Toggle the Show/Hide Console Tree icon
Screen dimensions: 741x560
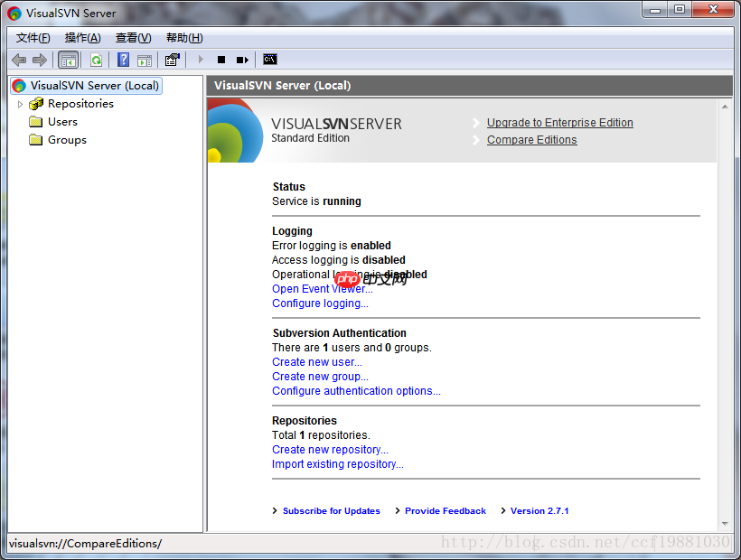[x=68, y=60]
